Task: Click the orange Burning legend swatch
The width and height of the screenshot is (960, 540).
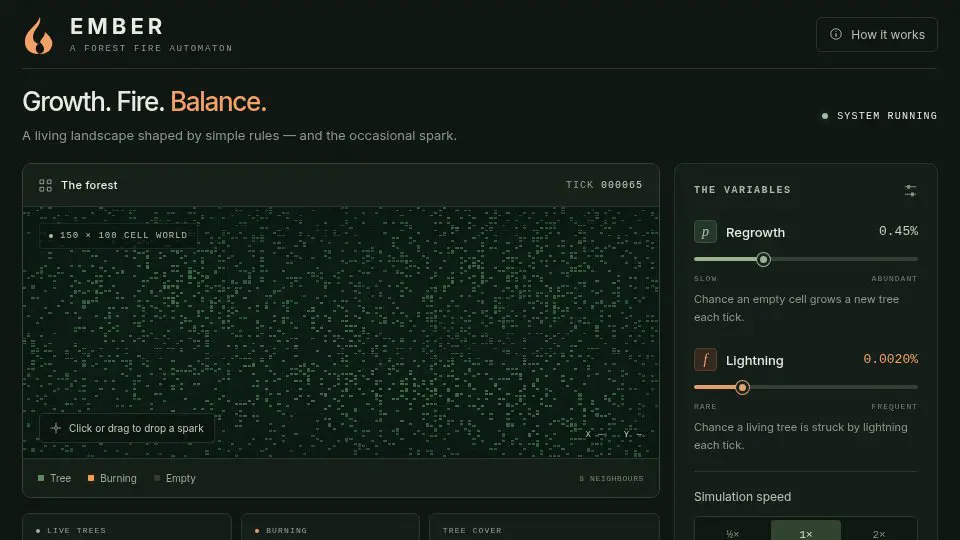Action: coord(91,478)
